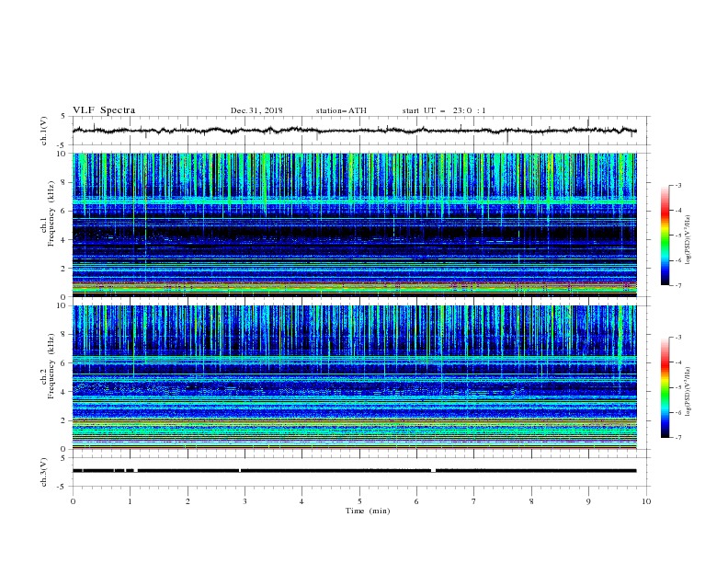Click the ch.1 black waveform trace

click(354, 131)
